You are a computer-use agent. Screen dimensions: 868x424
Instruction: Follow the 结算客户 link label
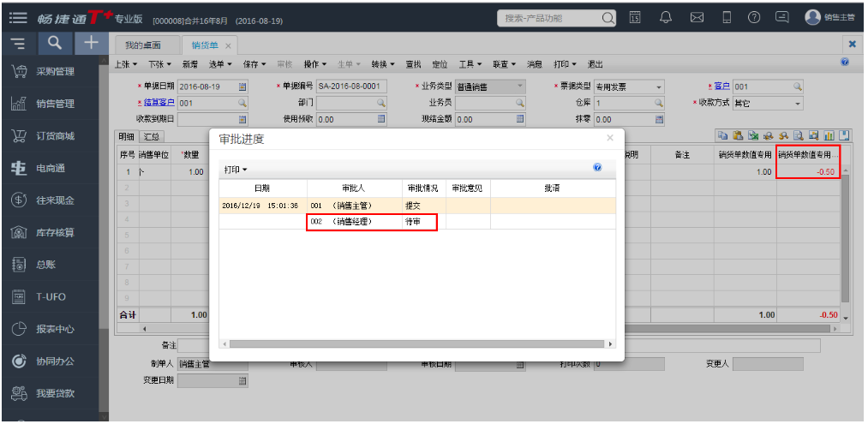pyautogui.click(x=159, y=103)
